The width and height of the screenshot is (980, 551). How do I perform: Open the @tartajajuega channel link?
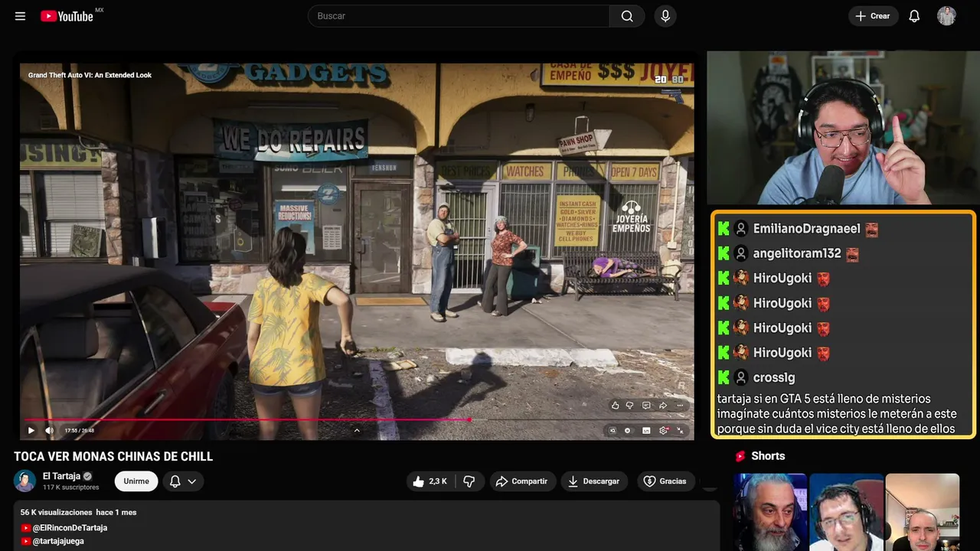tap(58, 541)
